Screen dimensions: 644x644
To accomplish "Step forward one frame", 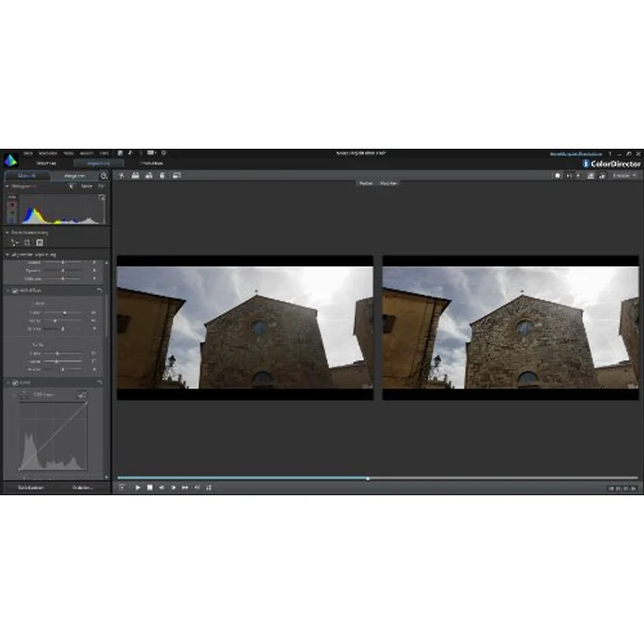I will point(173,487).
